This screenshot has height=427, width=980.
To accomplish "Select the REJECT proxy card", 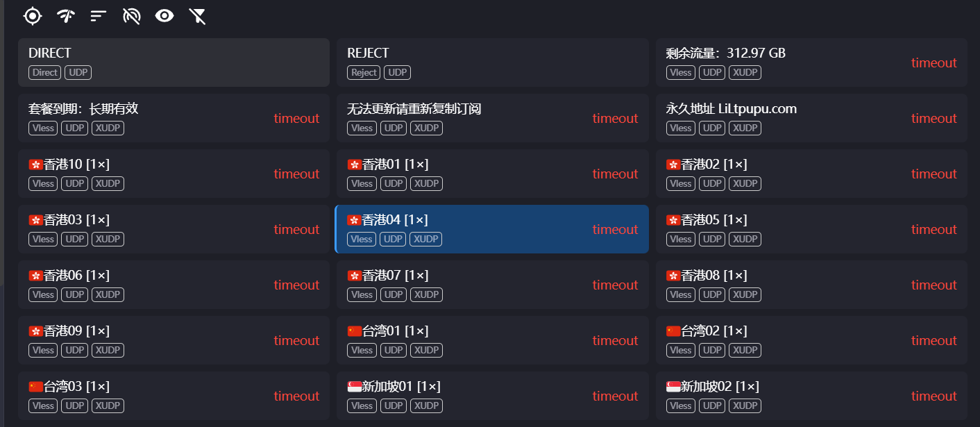I will click(x=492, y=62).
